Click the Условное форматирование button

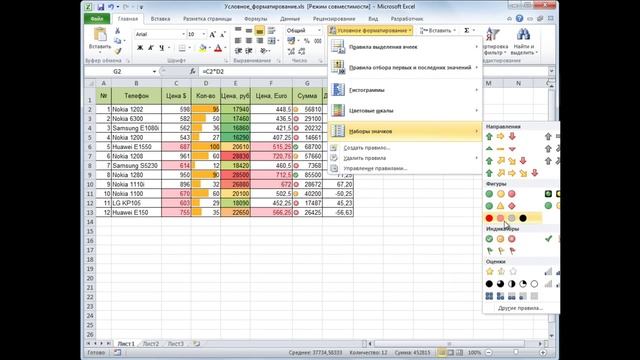pyautogui.click(x=371, y=31)
